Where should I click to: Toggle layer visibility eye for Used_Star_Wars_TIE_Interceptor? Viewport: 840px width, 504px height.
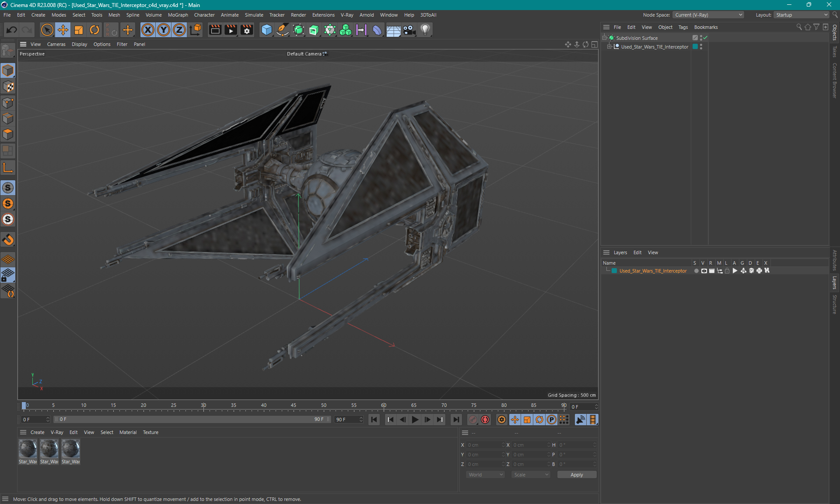tap(704, 271)
